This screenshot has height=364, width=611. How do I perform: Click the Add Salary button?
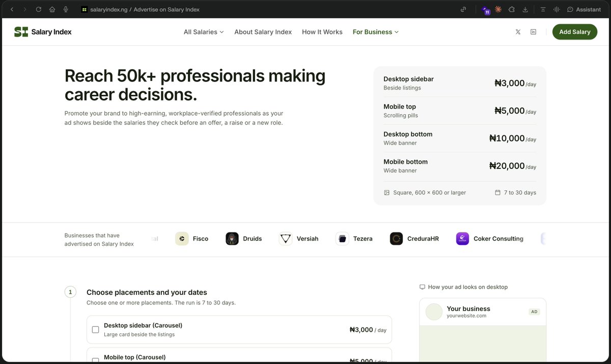click(x=575, y=32)
